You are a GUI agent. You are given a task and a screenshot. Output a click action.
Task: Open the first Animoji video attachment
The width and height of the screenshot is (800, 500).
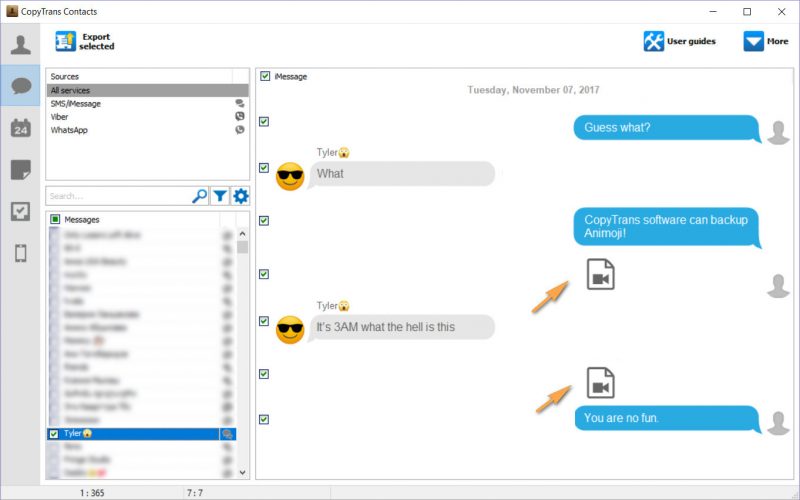point(600,274)
